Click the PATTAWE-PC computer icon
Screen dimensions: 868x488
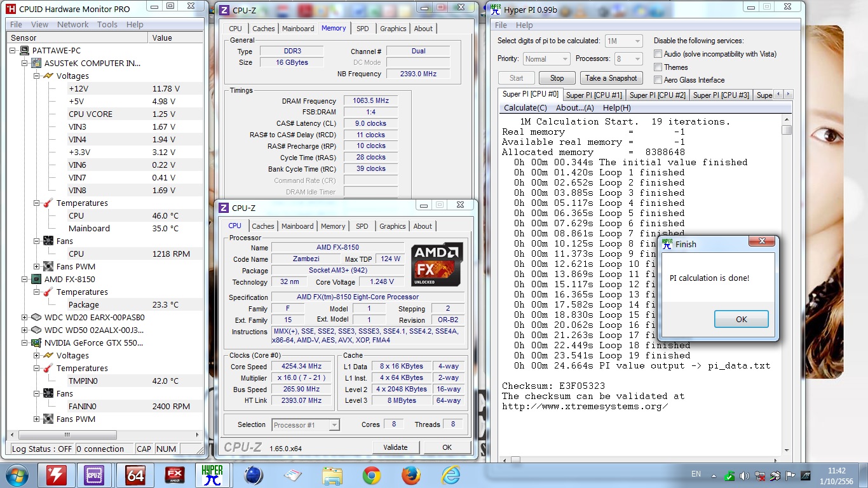pos(25,51)
